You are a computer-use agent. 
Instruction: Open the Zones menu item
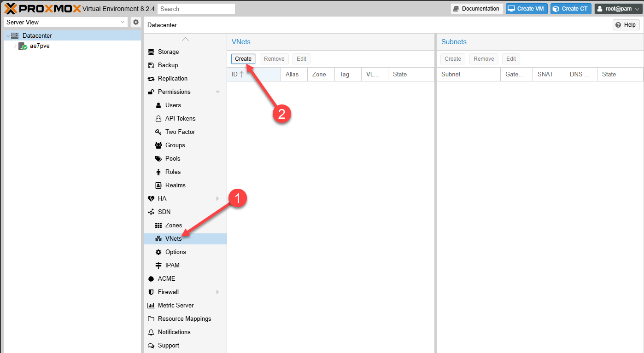coord(185,226)
